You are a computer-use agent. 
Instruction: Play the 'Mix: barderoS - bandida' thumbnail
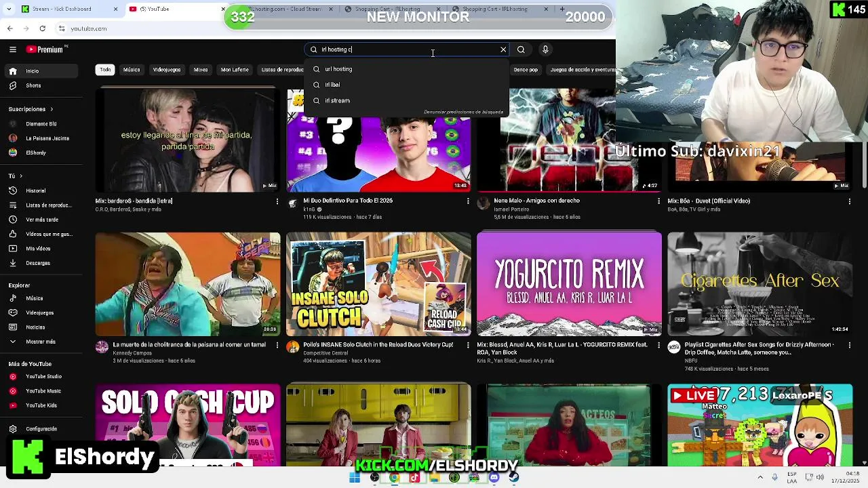point(187,140)
